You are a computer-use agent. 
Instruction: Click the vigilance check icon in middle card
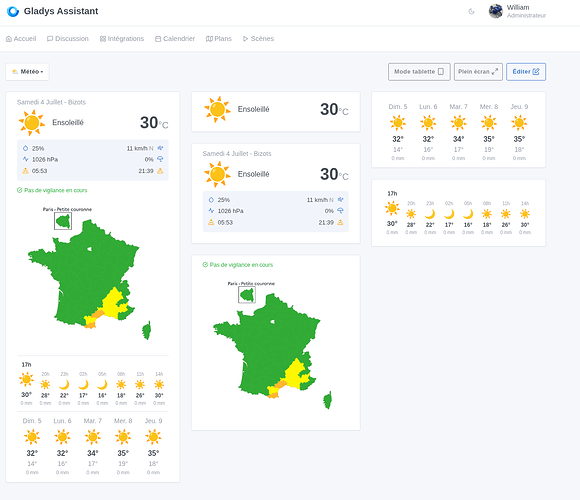coord(205,265)
